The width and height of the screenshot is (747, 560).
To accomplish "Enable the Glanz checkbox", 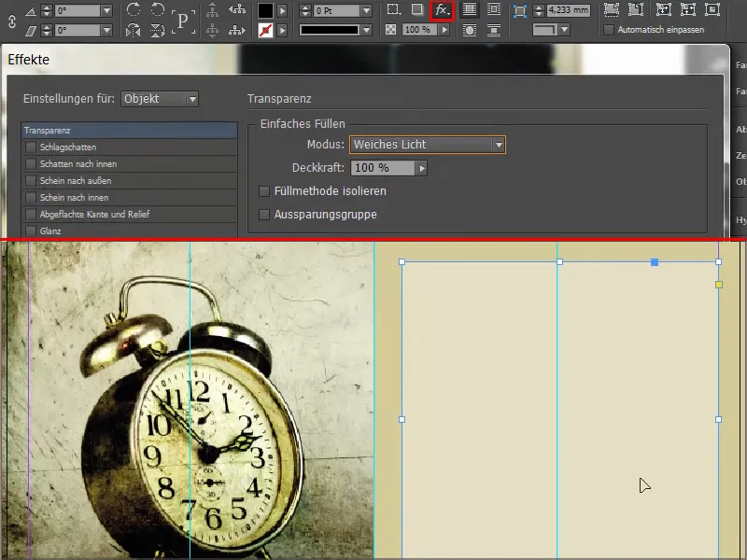I will [31, 231].
